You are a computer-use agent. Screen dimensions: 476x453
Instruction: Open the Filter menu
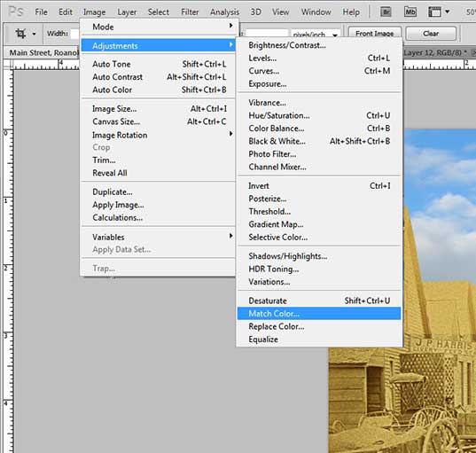(190, 12)
